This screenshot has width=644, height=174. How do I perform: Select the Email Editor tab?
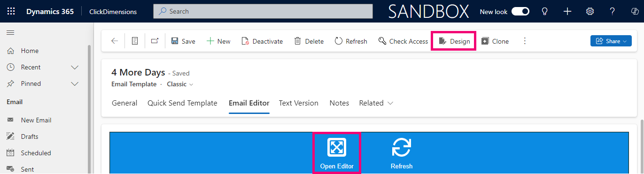pos(249,103)
